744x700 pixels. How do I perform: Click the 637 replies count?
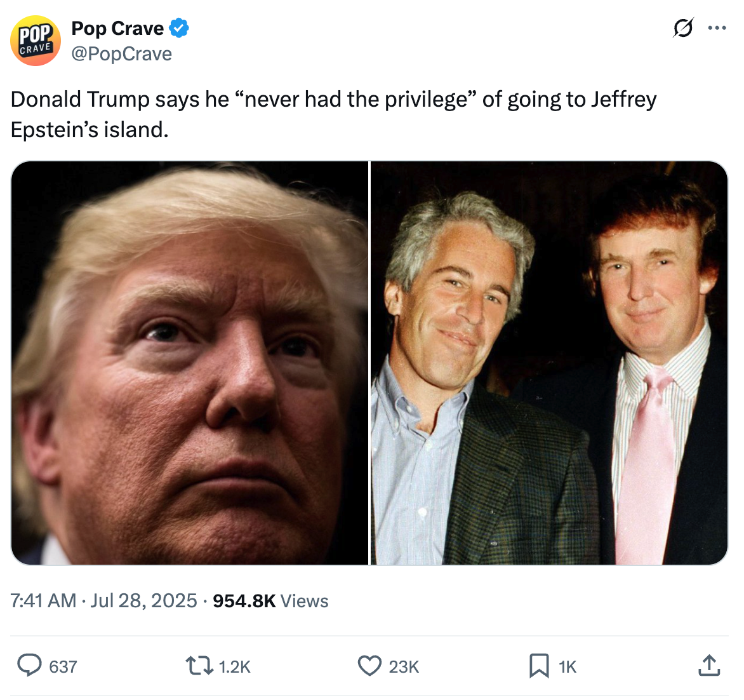click(63, 667)
